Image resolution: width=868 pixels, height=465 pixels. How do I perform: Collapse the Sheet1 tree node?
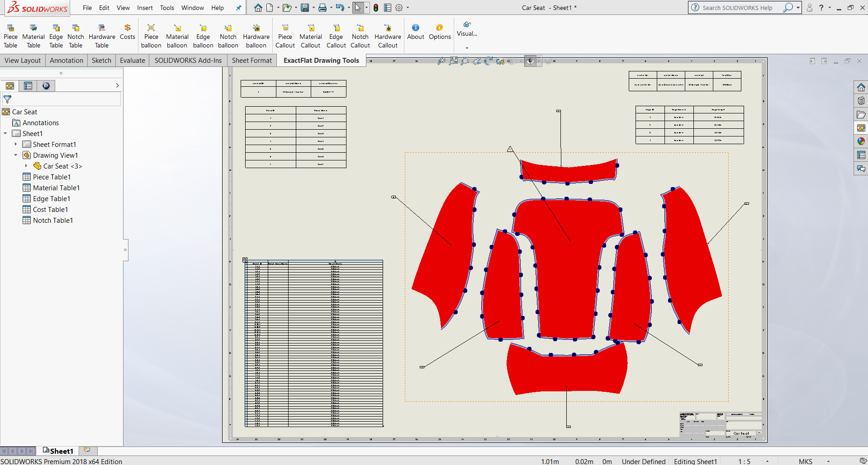click(x=5, y=134)
